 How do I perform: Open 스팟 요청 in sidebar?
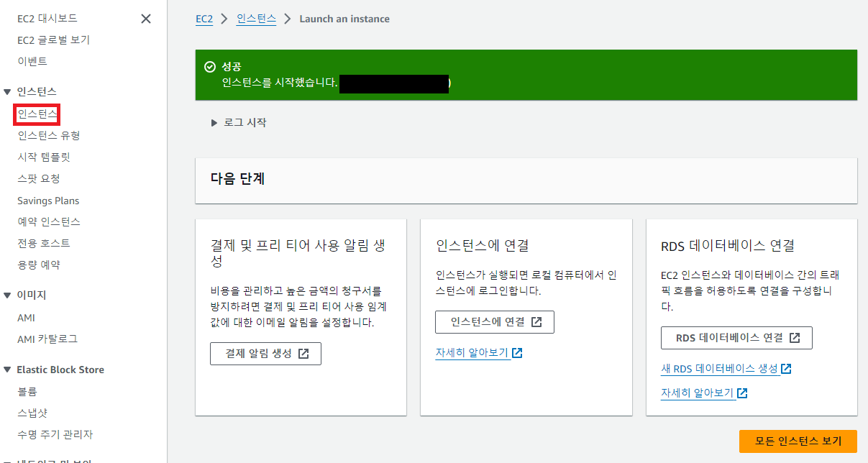tap(39, 178)
